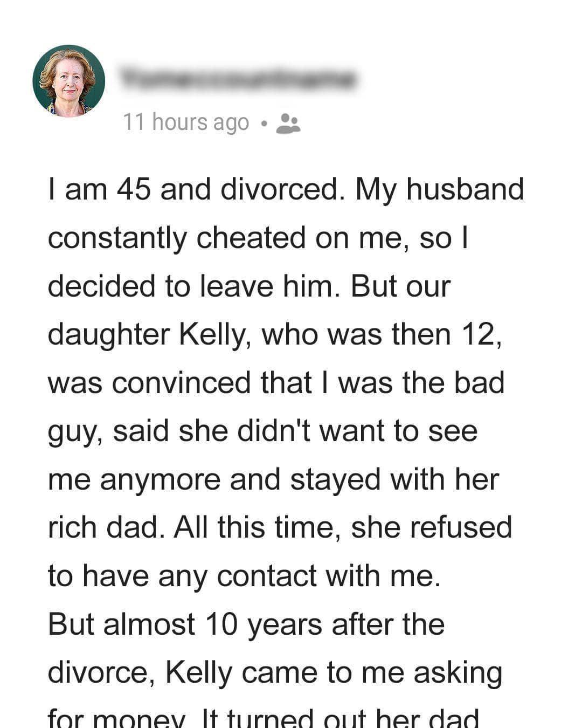Click the friends audience icon
The image size is (582, 728).
pyautogui.click(x=288, y=123)
